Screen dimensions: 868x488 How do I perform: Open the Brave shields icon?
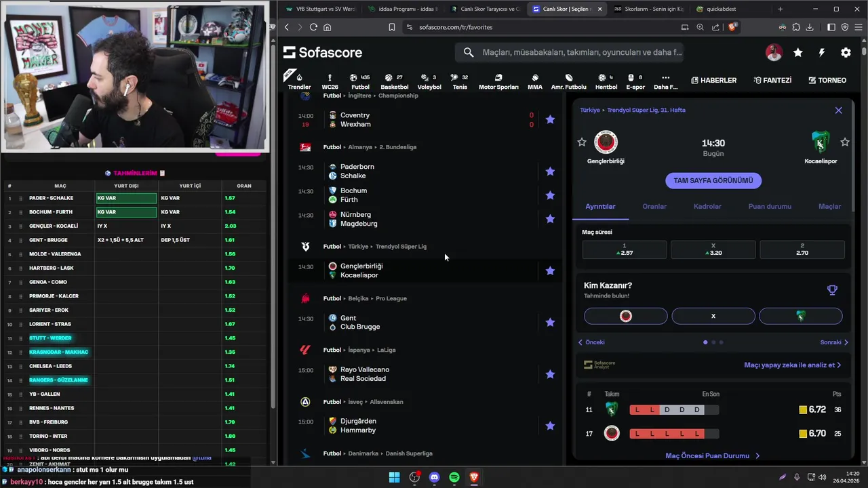tap(732, 27)
